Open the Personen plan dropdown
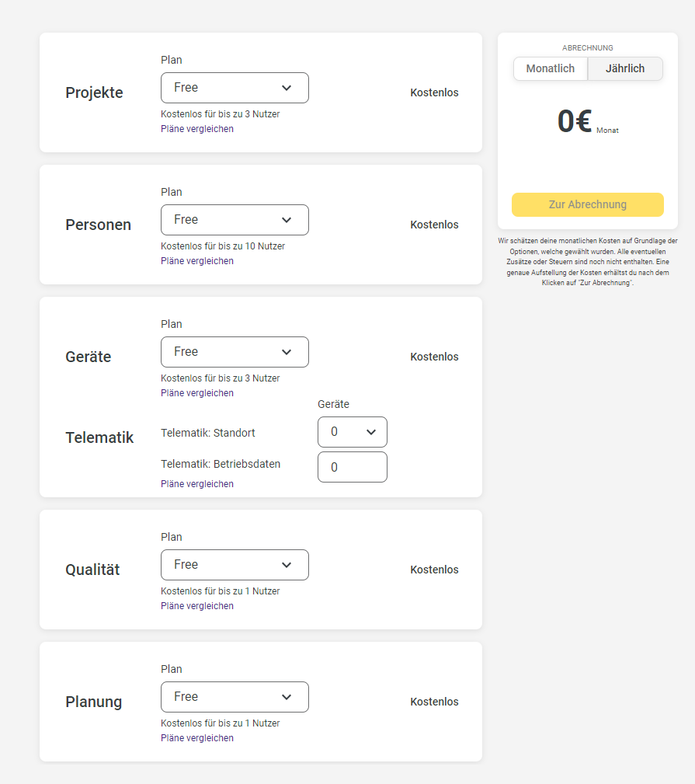This screenshot has width=695, height=784. [235, 220]
